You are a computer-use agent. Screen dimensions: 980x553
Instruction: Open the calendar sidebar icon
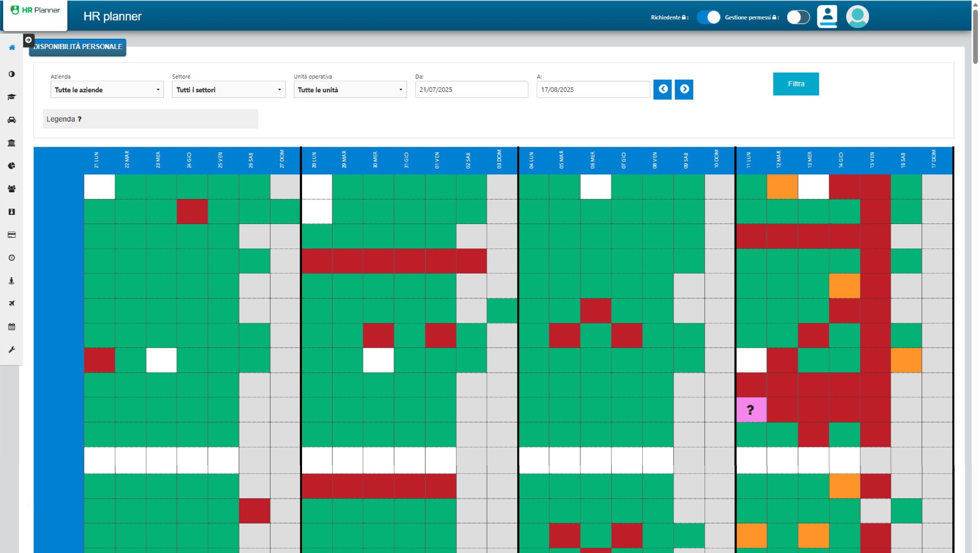(12, 327)
